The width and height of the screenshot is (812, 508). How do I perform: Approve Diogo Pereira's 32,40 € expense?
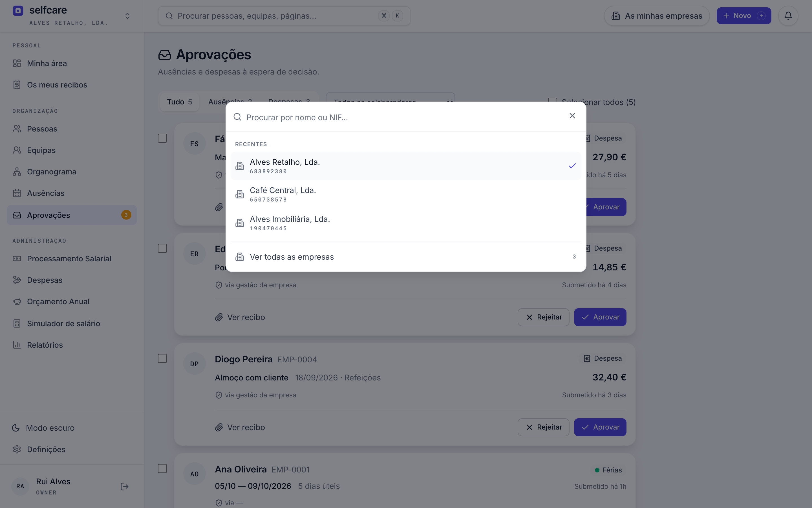(600, 427)
